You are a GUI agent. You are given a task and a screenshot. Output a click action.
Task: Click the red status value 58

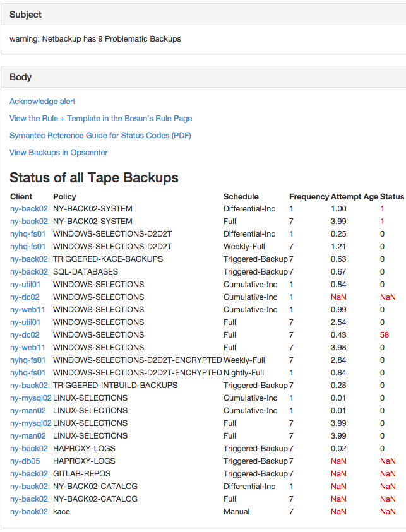tap(384, 335)
